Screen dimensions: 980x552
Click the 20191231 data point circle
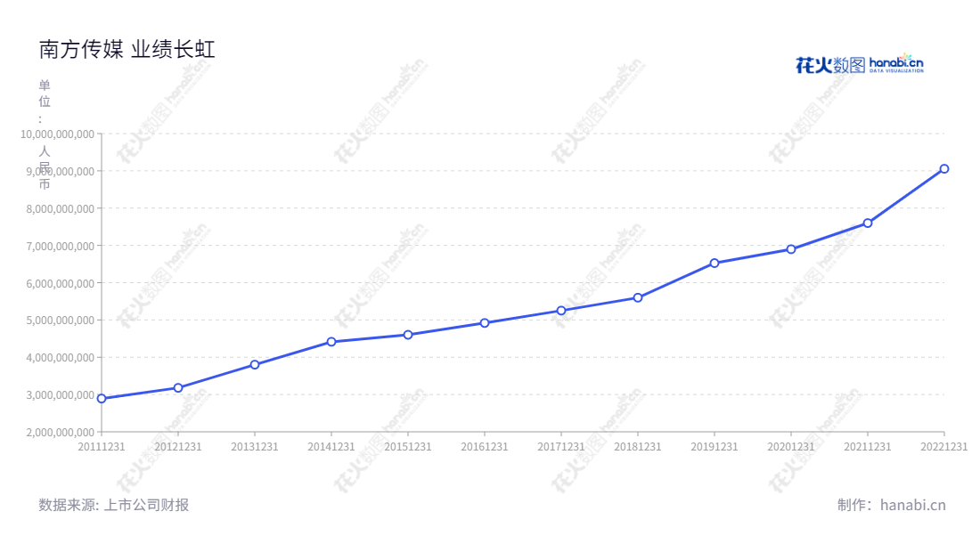(715, 263)
